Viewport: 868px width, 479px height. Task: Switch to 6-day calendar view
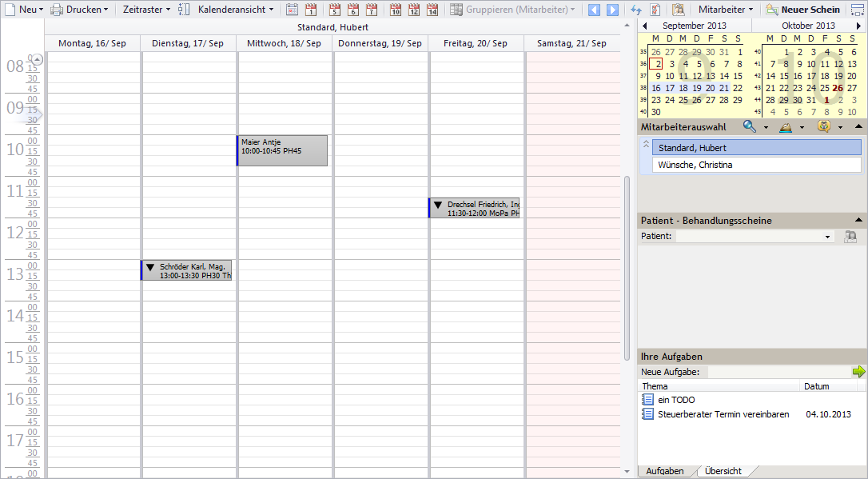click(x=353, y=10)
